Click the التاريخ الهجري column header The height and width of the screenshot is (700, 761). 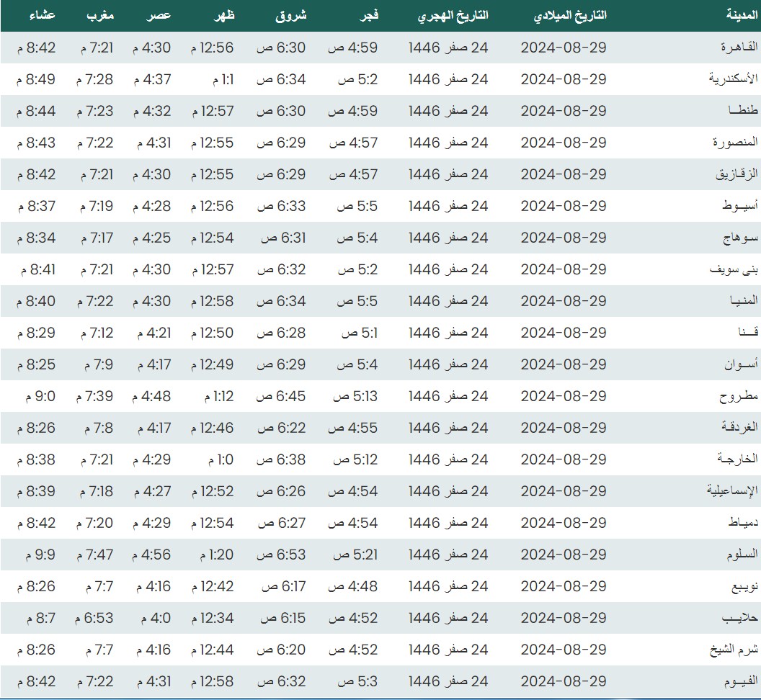(453, 16)
